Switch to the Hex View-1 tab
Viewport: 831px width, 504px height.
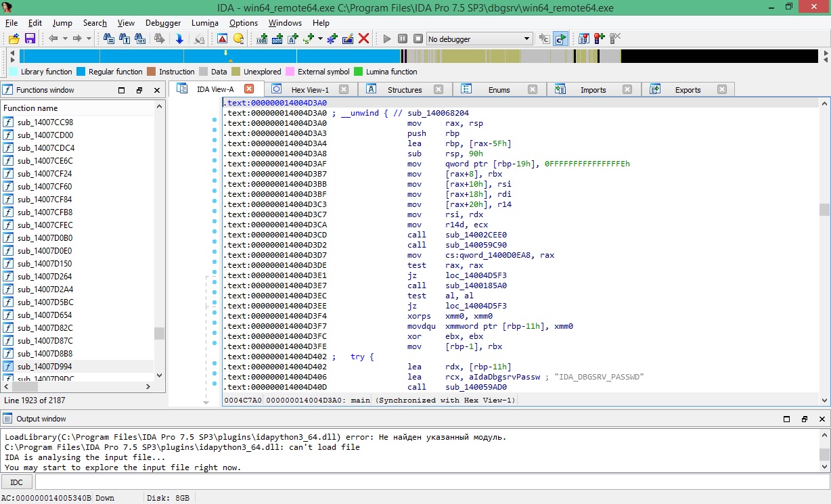310,89
